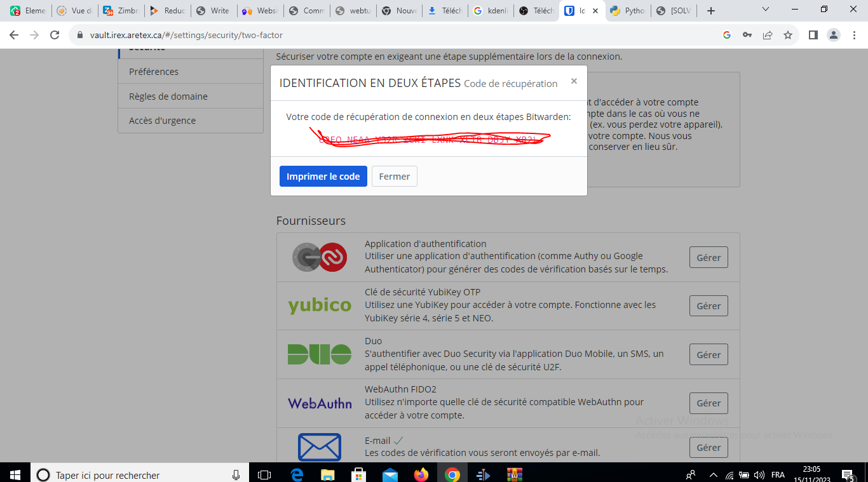Switch to the Comm browser tab
This screenshot has width=868, height=482.
[x=306, y=11]
